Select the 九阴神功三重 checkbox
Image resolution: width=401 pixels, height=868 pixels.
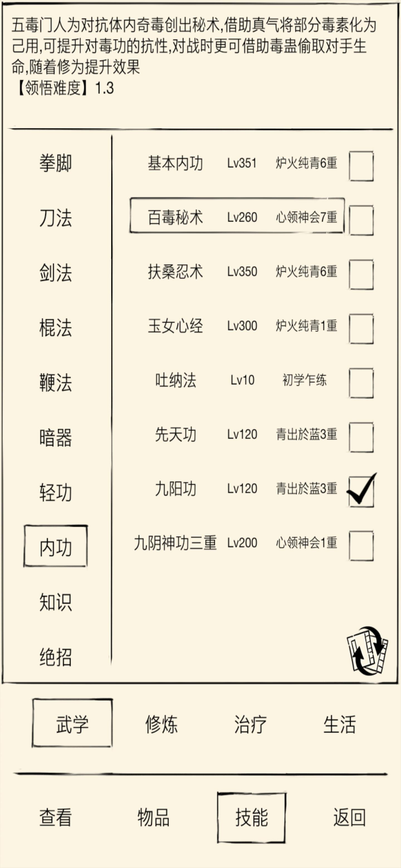[x=361, y=546]
